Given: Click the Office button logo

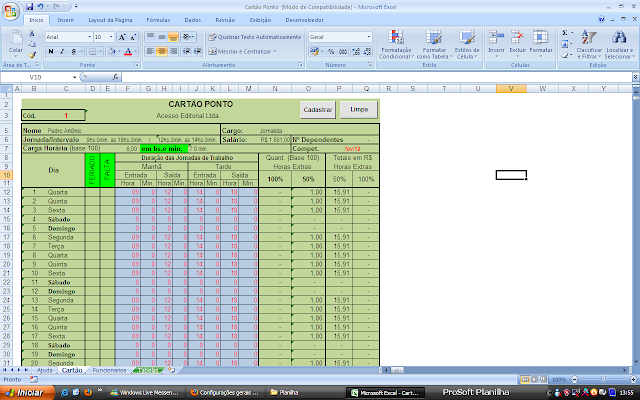Looking at the screenshot, I should tap(11, 11).
